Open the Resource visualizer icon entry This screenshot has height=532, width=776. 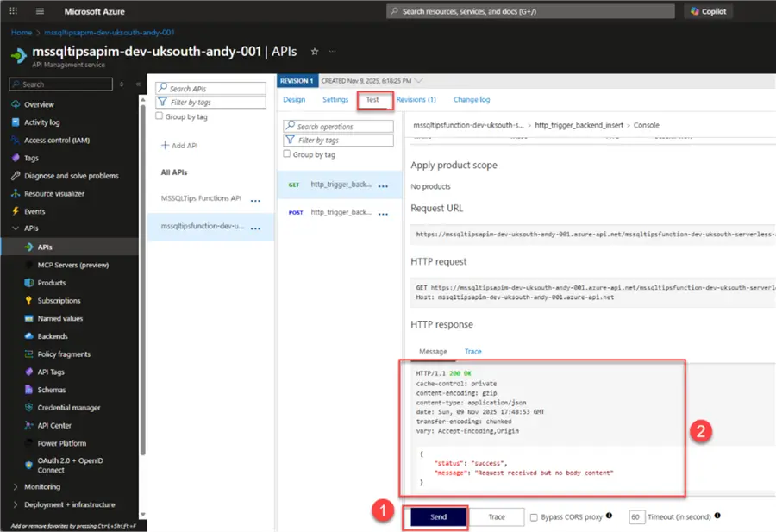[x=16, y=193]
